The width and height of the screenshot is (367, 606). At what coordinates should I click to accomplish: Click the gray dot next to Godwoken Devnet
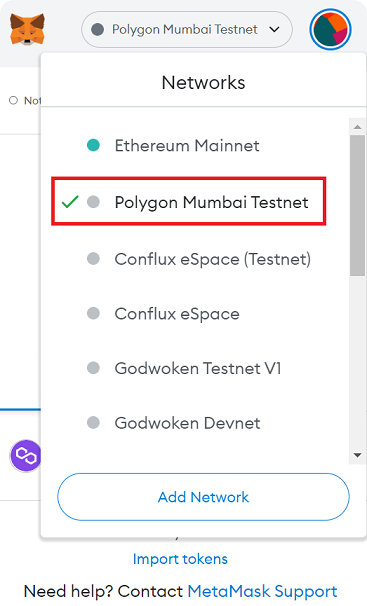[x=93, y=422]
